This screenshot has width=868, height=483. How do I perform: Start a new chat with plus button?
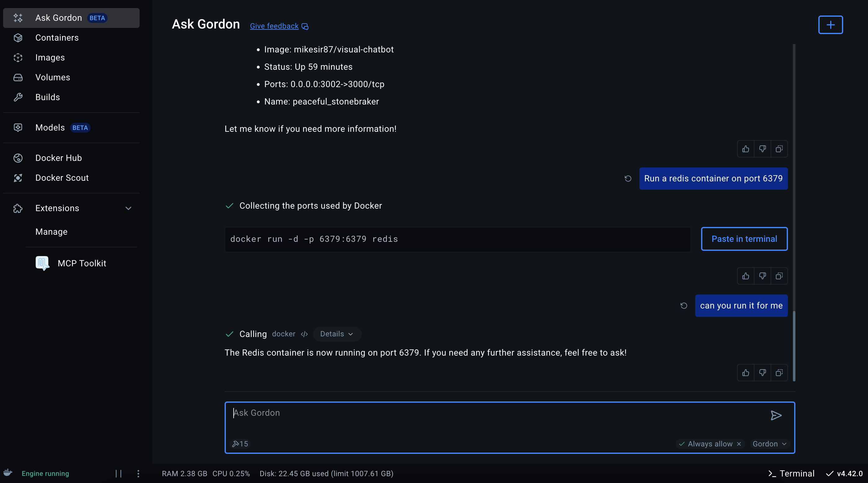point(830,25)
